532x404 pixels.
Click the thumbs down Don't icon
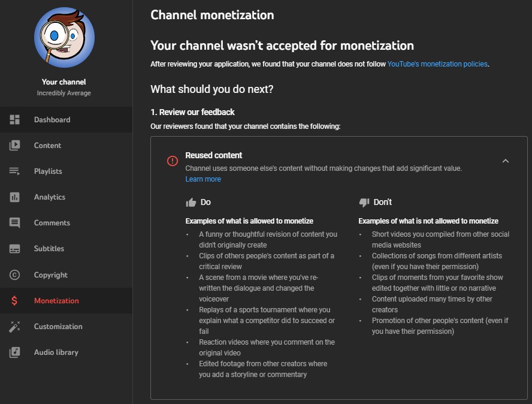click(364, 203)
